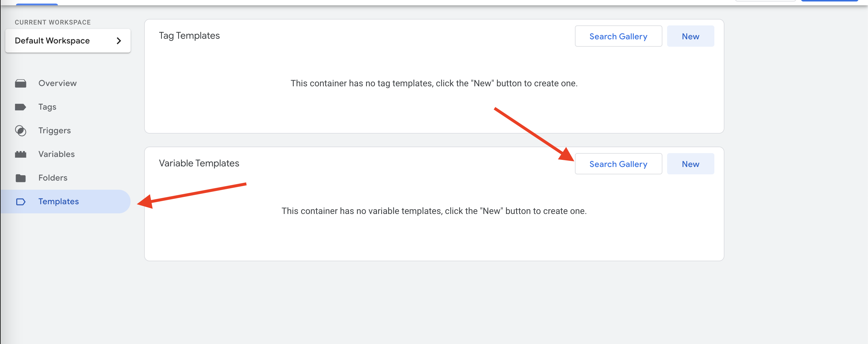
Task: Open Folders from the sidebar
Action: 53,178
